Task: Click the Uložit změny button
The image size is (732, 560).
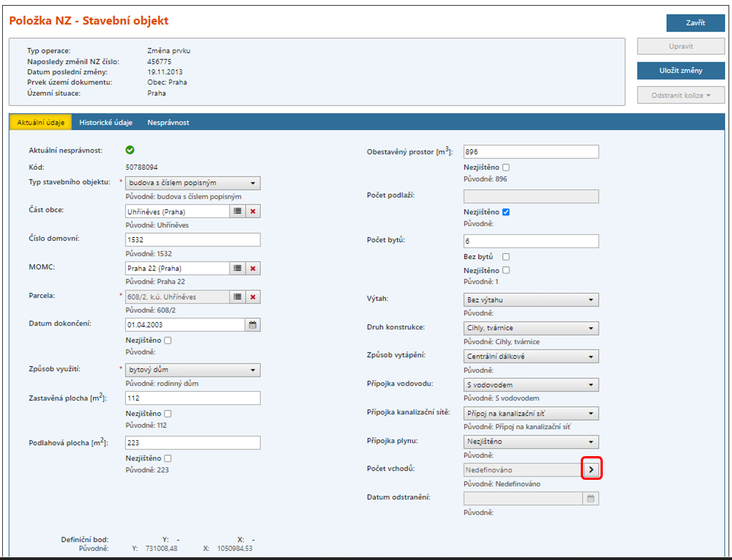Action: coord(681,71)
